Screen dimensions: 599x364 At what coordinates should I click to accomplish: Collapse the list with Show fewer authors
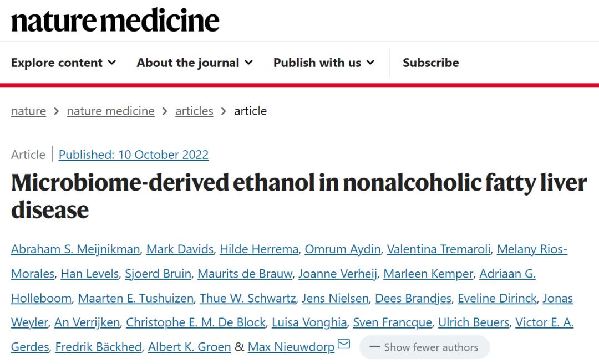click(x=424, y=347)
